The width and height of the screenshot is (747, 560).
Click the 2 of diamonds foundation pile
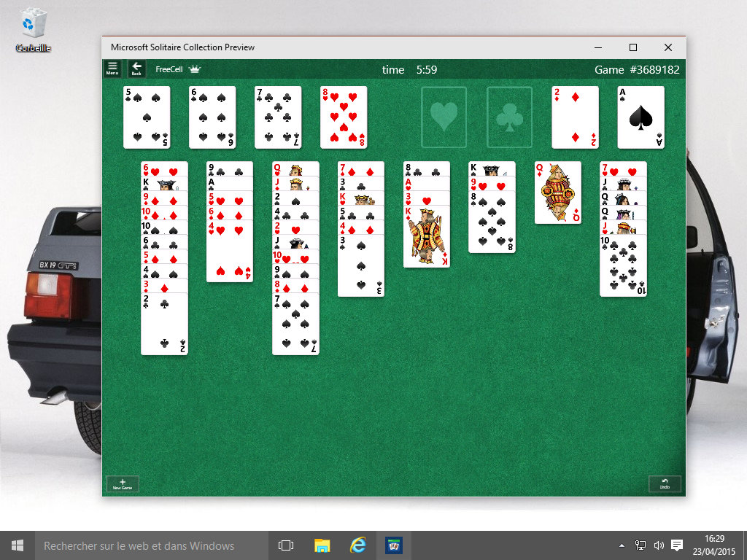tap(575, 117)
